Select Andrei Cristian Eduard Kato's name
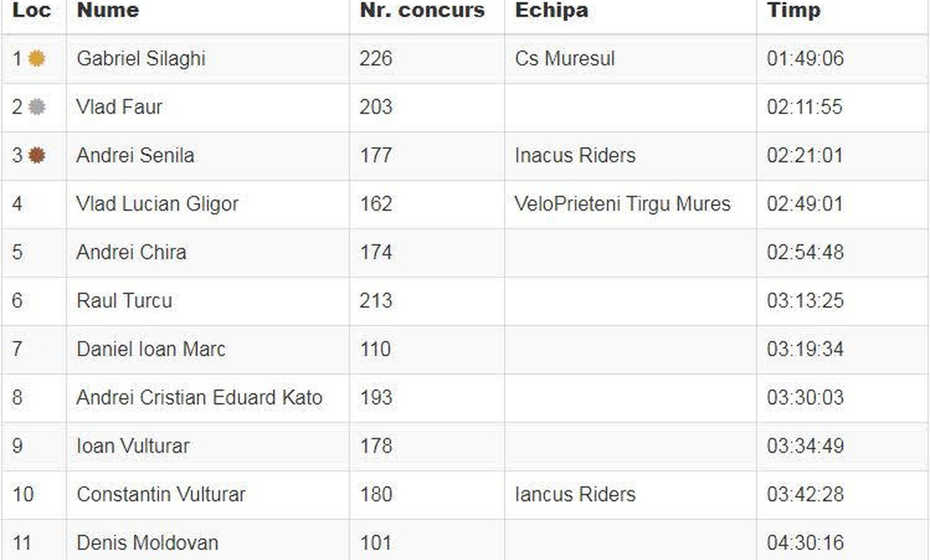 (x=199, y=397)
